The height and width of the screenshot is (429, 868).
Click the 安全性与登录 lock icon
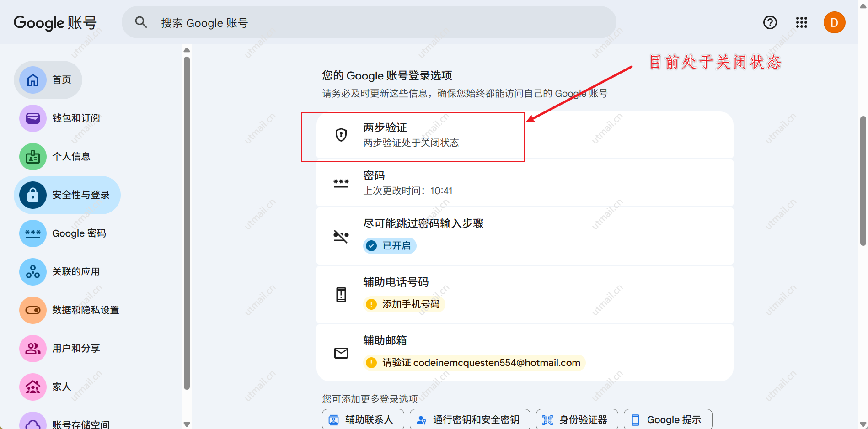tap(33, 195)
